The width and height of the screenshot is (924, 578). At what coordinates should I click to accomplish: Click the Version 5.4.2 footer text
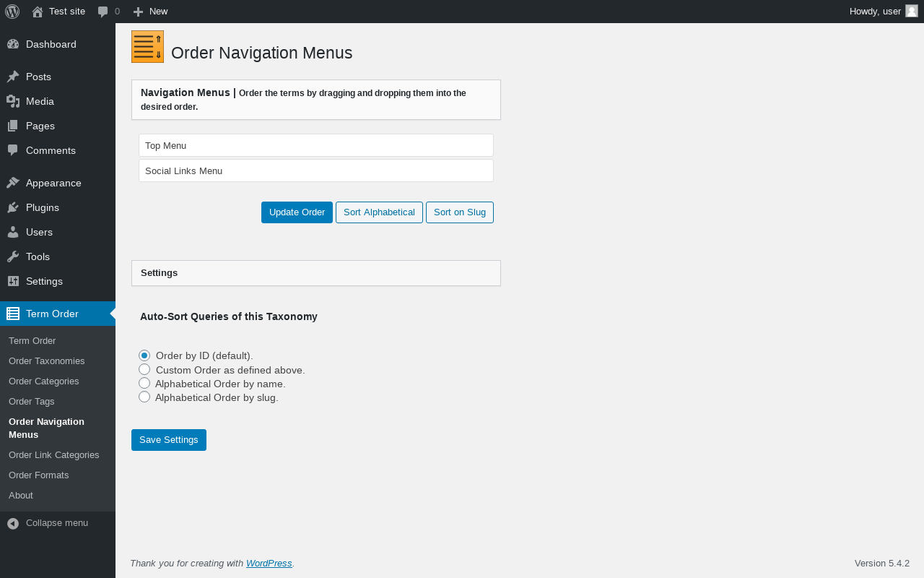(882, 563)
